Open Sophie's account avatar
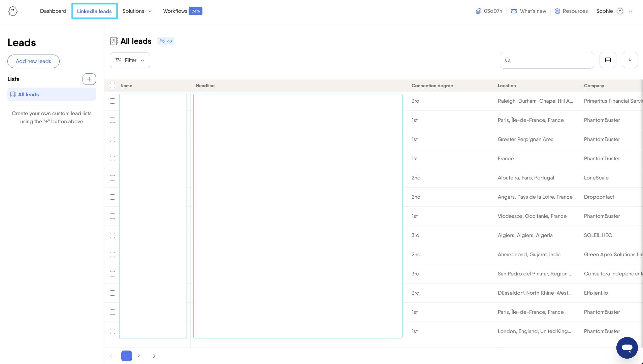The height and width of the screenshot is (364, 643). (620, 11)
